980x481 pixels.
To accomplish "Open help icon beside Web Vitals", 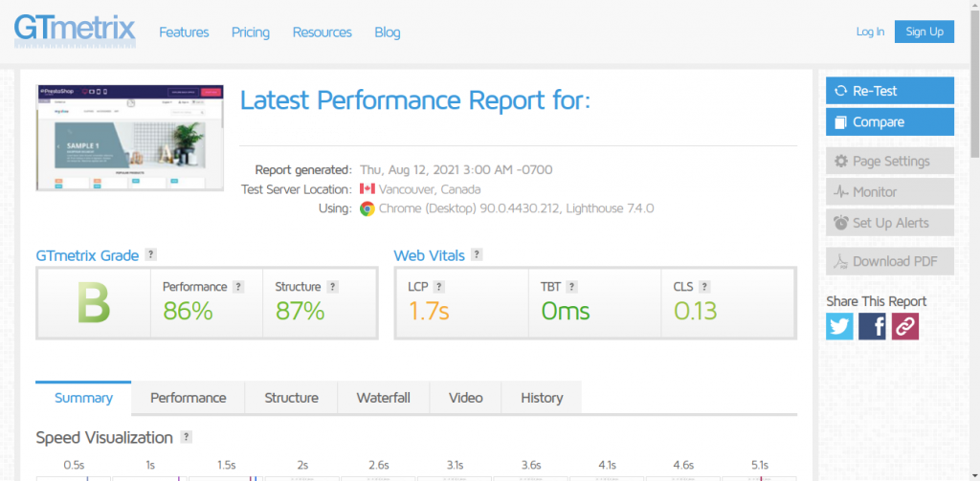I will point(477,255).
